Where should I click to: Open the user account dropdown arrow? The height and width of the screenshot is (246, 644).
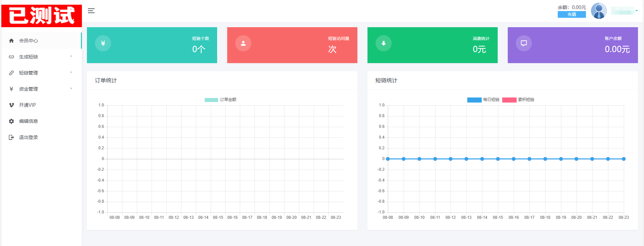point(637,11)
